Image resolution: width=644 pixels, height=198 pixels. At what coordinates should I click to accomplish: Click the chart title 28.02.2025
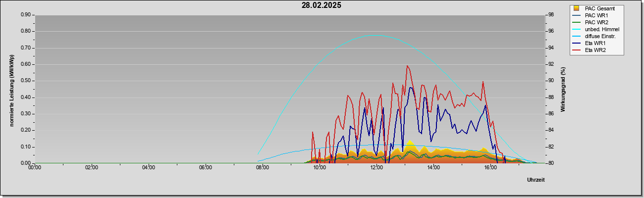coord(322,5)
